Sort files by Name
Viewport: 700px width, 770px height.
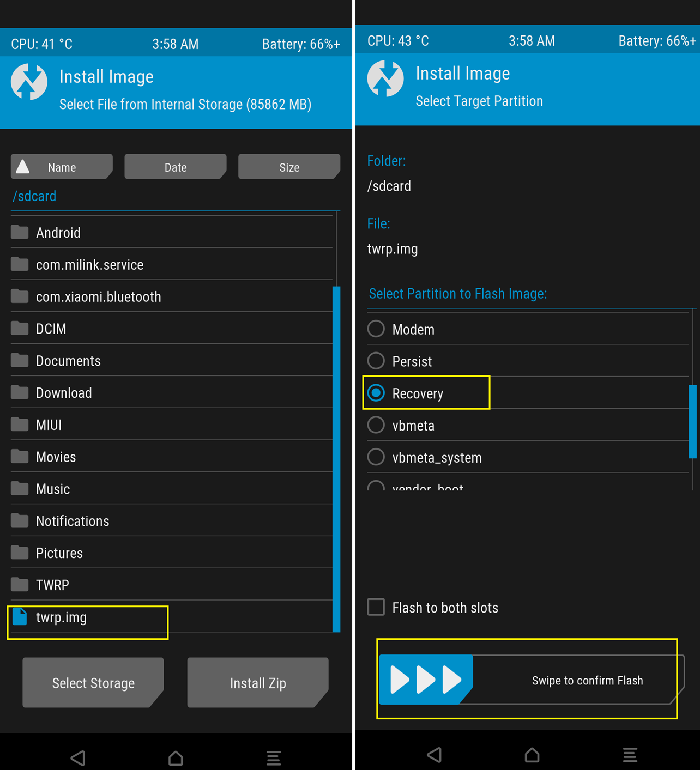click(x=62, y=167)
